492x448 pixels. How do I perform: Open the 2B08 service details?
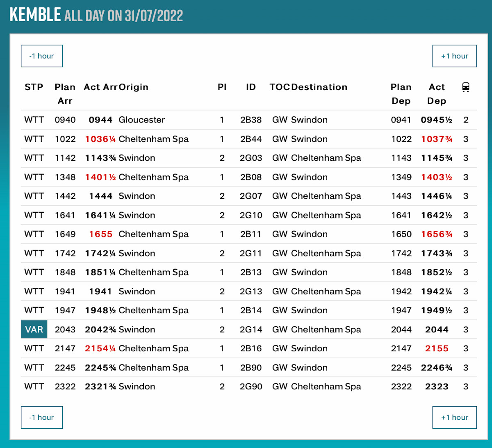[251, 177]
